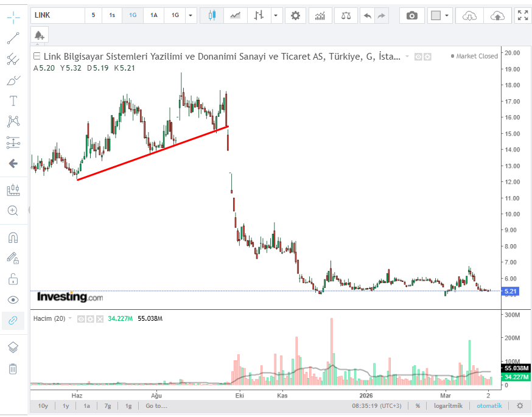This screenshot has height=417, width=532.
Task: Select the area chart type icon
Action: [235, 15]
